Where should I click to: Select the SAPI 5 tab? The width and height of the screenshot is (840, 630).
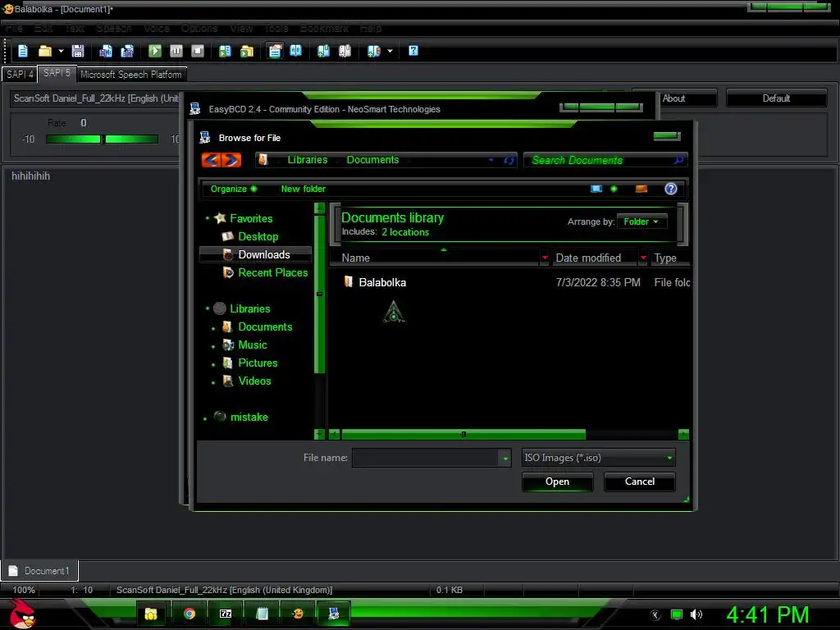click(x=57, y=73)
